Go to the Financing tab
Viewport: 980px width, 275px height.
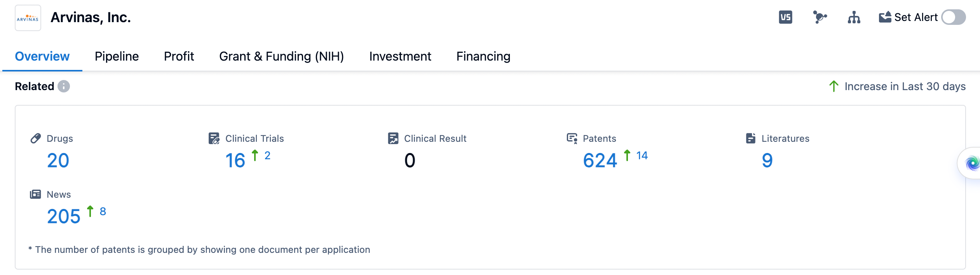tap(483, 56)
